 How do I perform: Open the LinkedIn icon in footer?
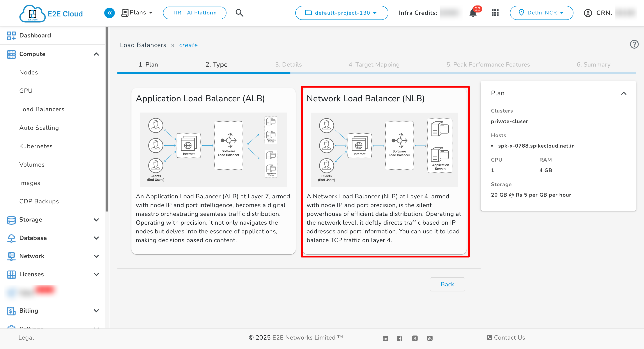point(385,338)
